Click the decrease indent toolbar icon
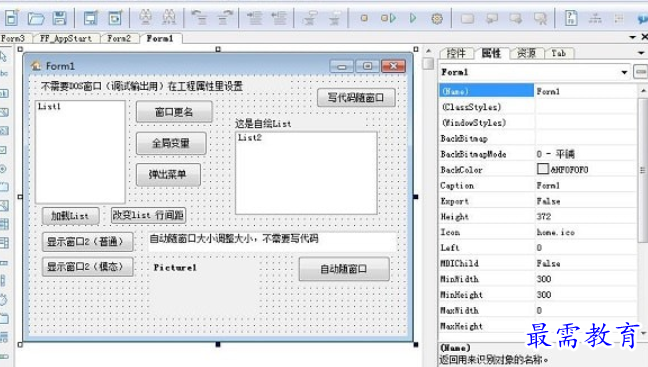The image size is (648, 367). click(279, 18)
